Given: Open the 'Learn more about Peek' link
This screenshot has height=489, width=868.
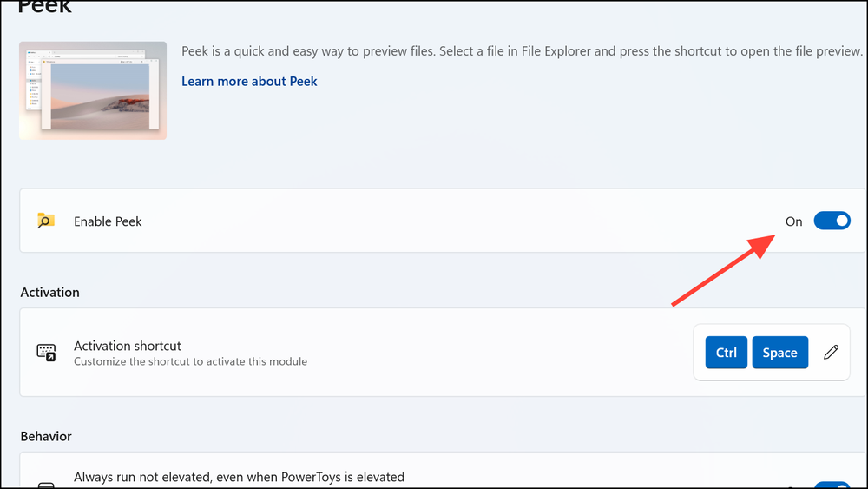Looking at the screenshot, I should click(249, 81).
